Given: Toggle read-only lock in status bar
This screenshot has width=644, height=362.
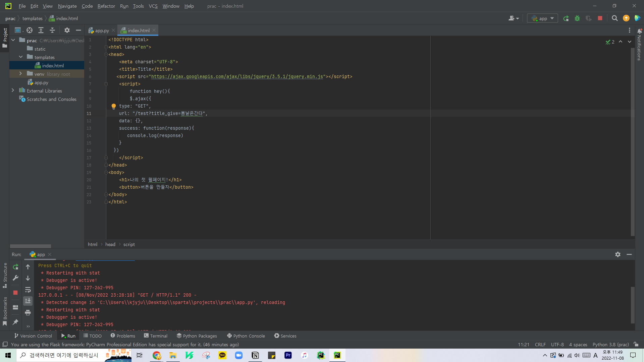Looking at the screenshot, I should tap(636, 344).
